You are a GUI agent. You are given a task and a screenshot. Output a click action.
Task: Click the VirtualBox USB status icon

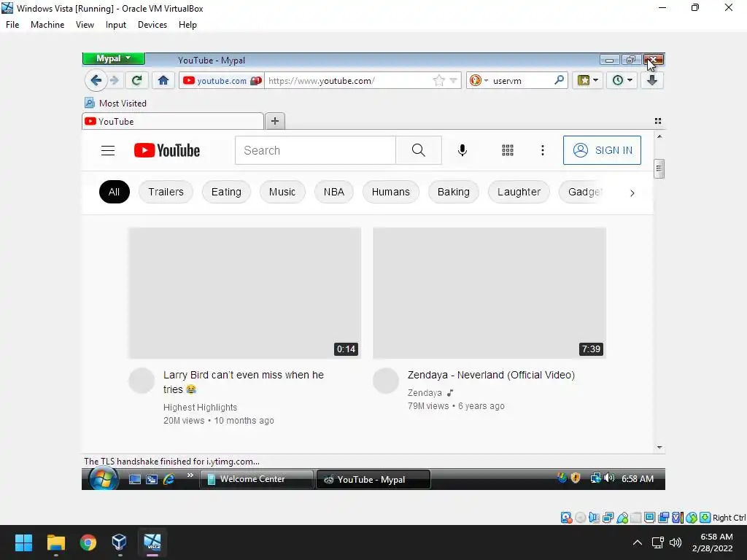[x=622, y=518]
